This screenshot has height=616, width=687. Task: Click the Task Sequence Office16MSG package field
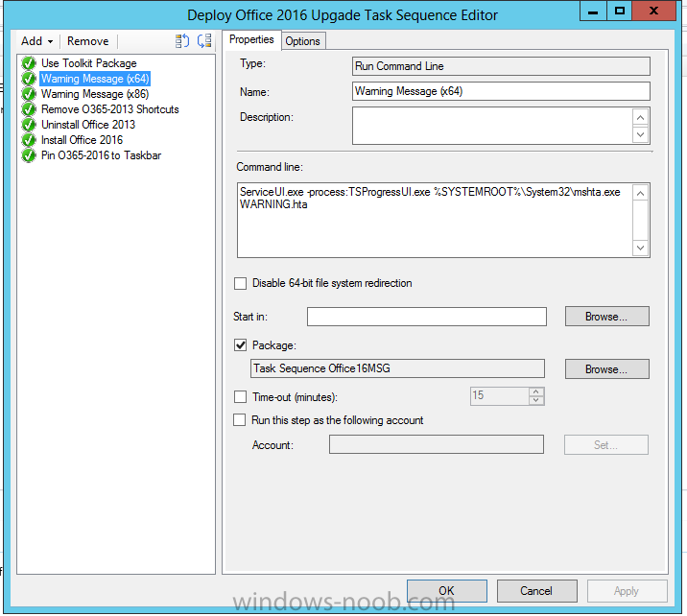pos(397,368)
